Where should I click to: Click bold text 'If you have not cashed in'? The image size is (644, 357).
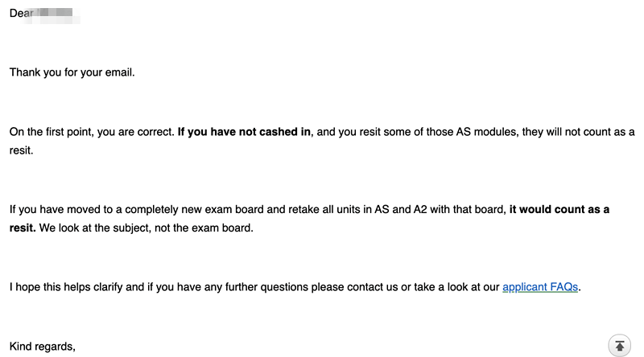244,132
